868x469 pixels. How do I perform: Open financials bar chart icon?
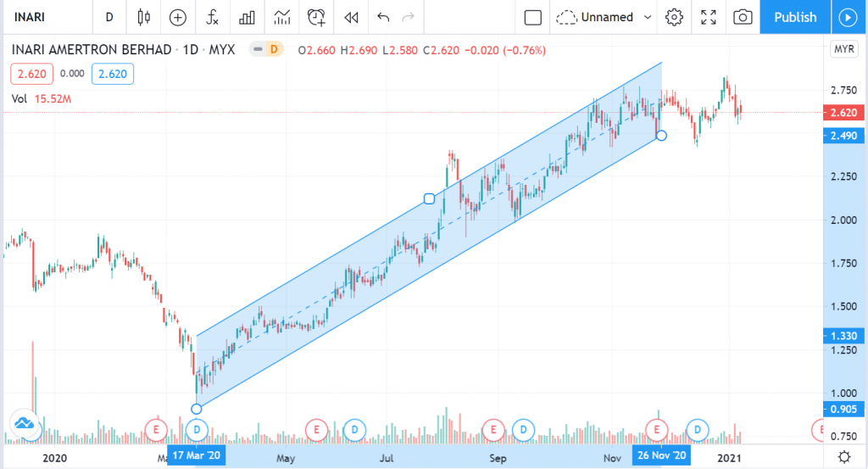click(247, 18)
